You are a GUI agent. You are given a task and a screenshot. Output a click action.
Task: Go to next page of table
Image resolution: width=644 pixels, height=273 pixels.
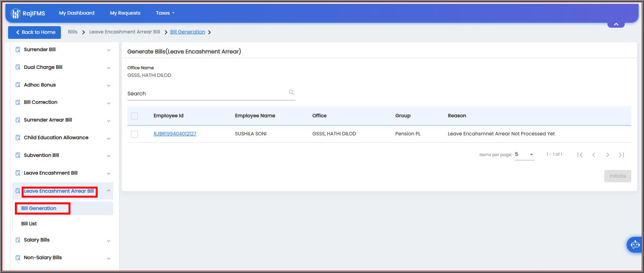[x=607, y=155]
